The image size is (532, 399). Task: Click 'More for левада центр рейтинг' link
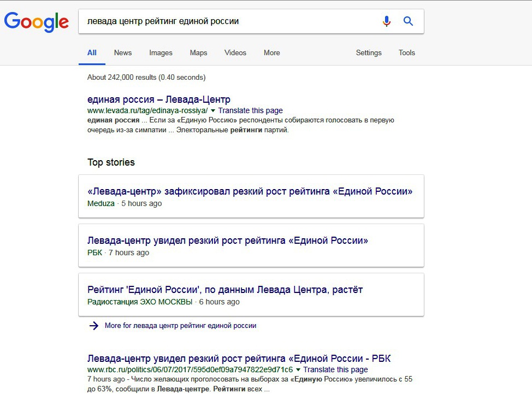180,326
